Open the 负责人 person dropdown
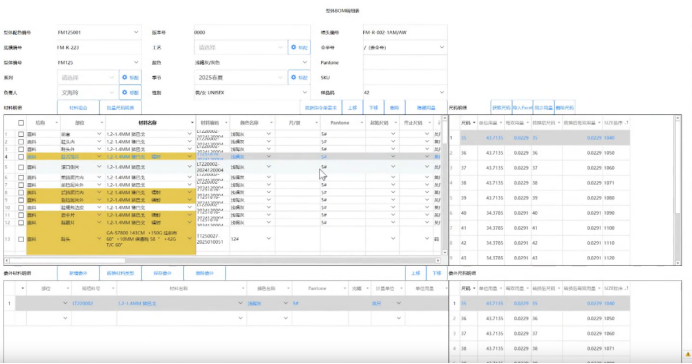The width and height of the screenshot is (692, 364). 111,93
